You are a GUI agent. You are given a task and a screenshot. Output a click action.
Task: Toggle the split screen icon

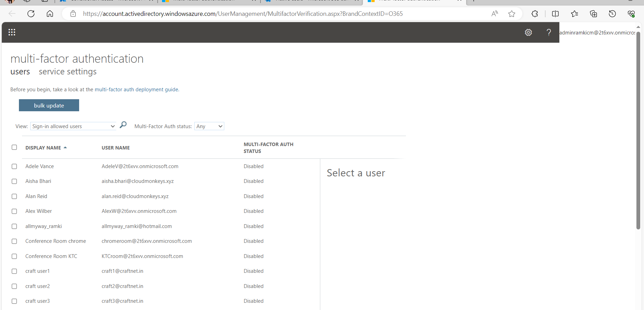555,14
